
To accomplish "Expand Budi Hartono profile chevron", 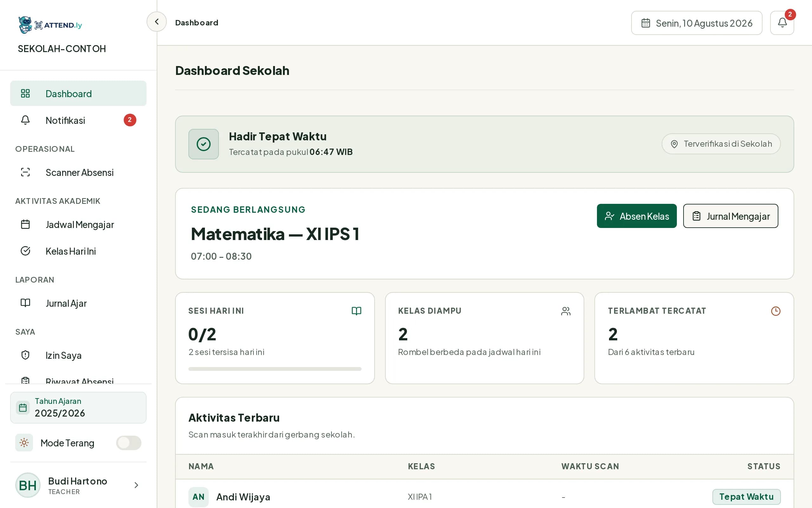I will coord(136,485).
